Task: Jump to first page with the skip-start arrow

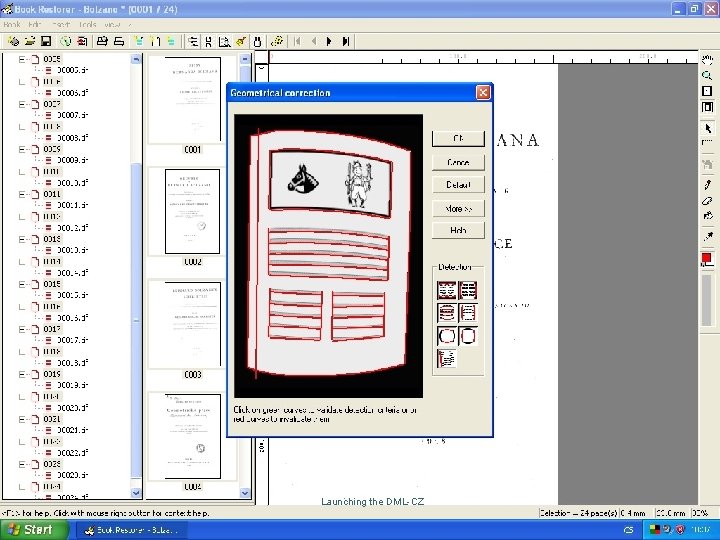Action: click(297, 42)
